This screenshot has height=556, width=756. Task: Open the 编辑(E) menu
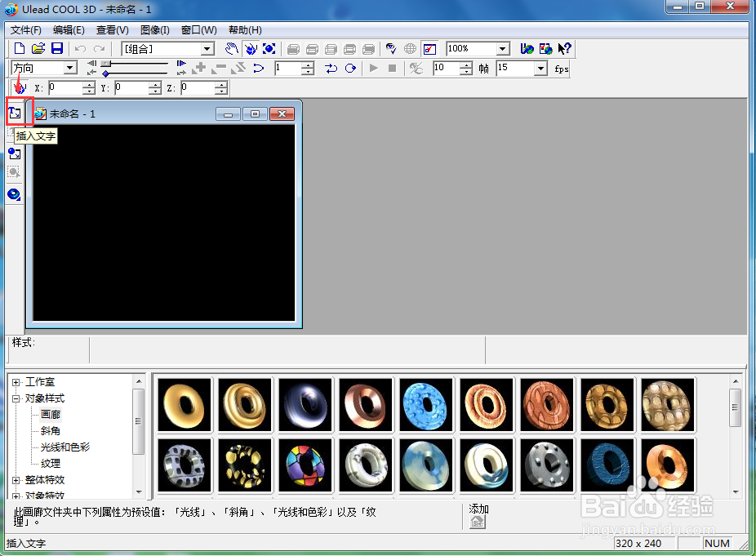tap(69, 30)
